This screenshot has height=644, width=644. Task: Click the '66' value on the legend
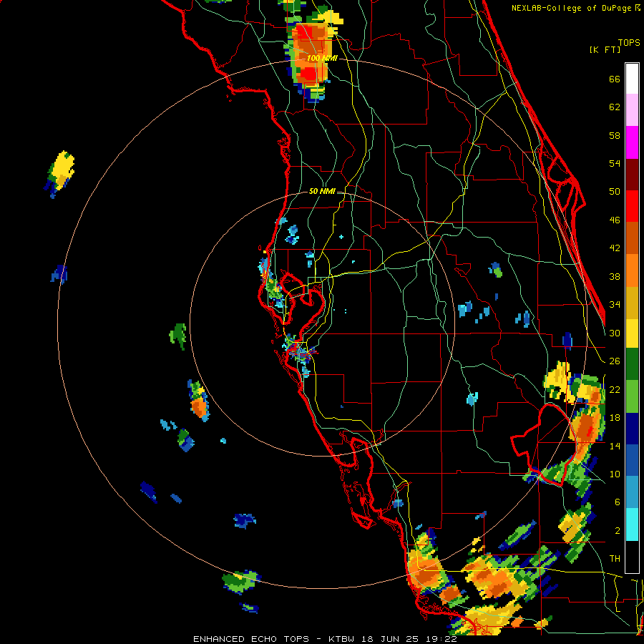(615, 79)
